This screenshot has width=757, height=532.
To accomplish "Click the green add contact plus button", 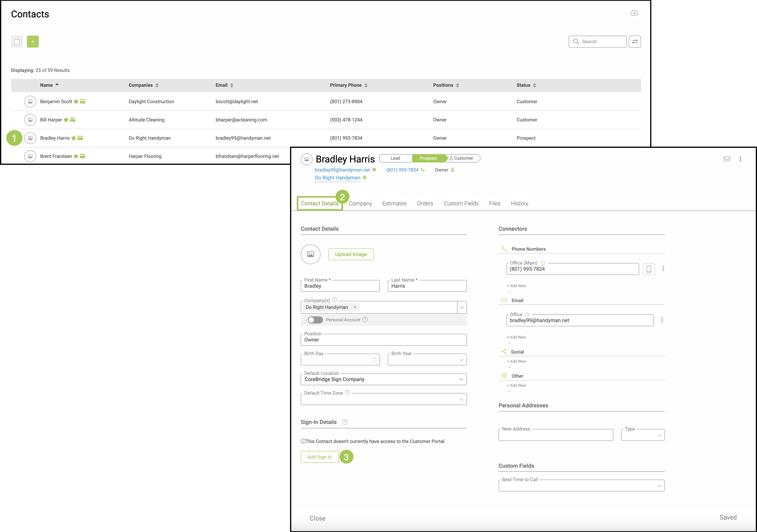I will (33, 42).
